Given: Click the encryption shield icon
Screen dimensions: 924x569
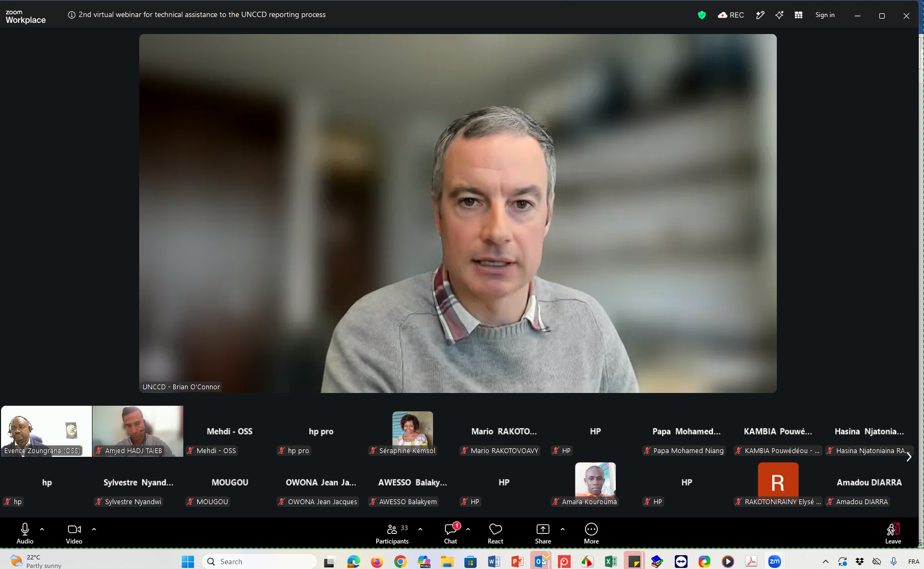Looking at the screenshot, I should (x=701, y=15).
